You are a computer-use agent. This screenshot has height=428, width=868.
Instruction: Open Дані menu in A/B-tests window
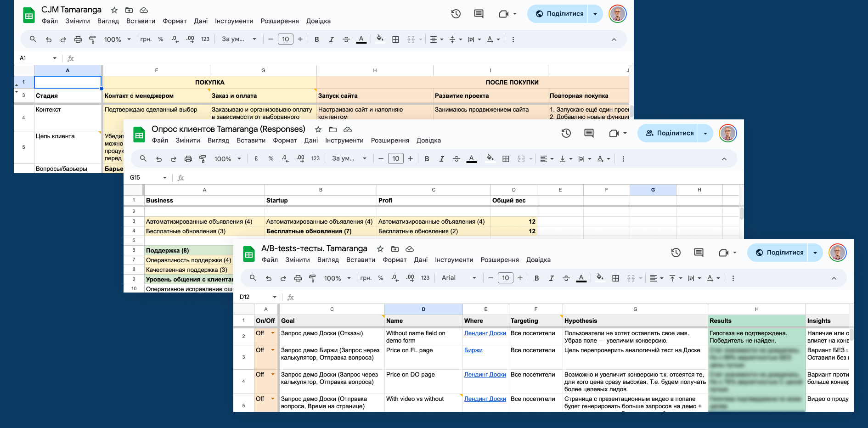[421, 260]
